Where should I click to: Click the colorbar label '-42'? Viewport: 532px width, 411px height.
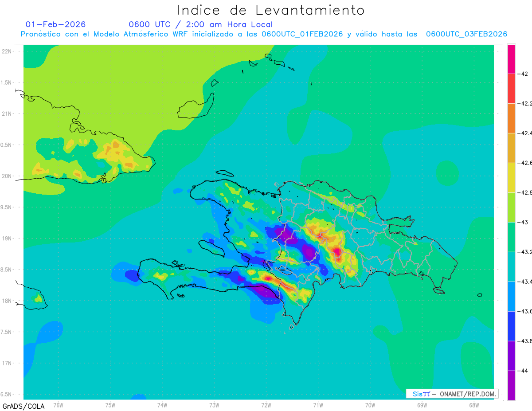(x=522, y=74)
